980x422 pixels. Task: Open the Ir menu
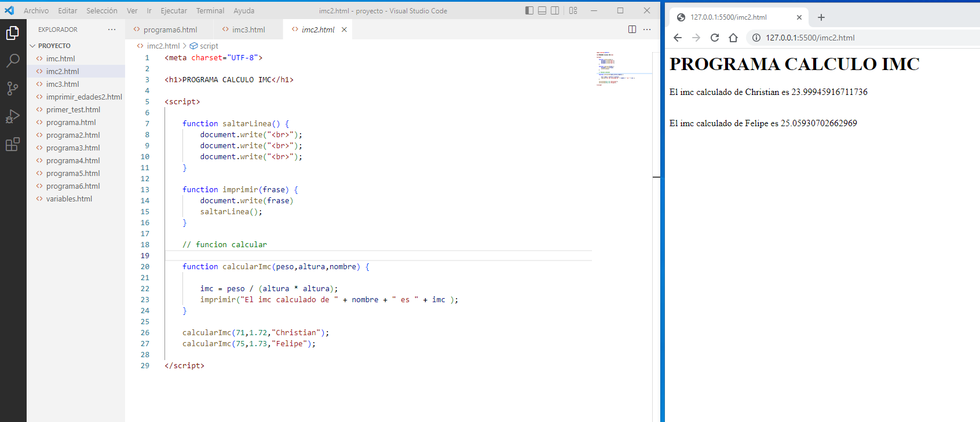(x=149, y=10)
